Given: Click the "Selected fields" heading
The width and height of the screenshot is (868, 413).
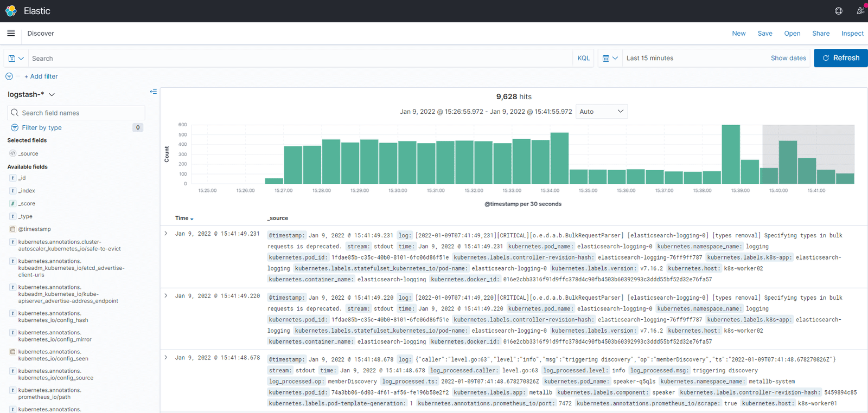Looking at the screenshot, I should click(x=27, y=140).
